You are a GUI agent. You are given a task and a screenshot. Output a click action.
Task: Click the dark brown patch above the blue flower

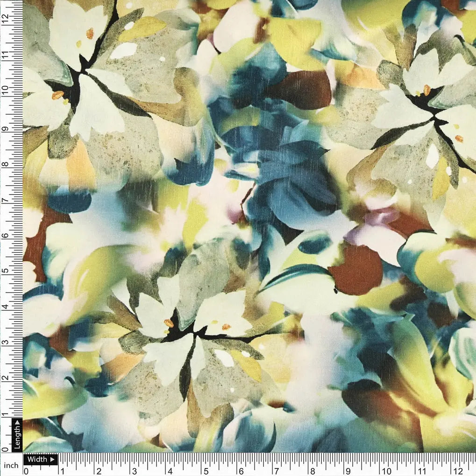click(x=304, y=89)
